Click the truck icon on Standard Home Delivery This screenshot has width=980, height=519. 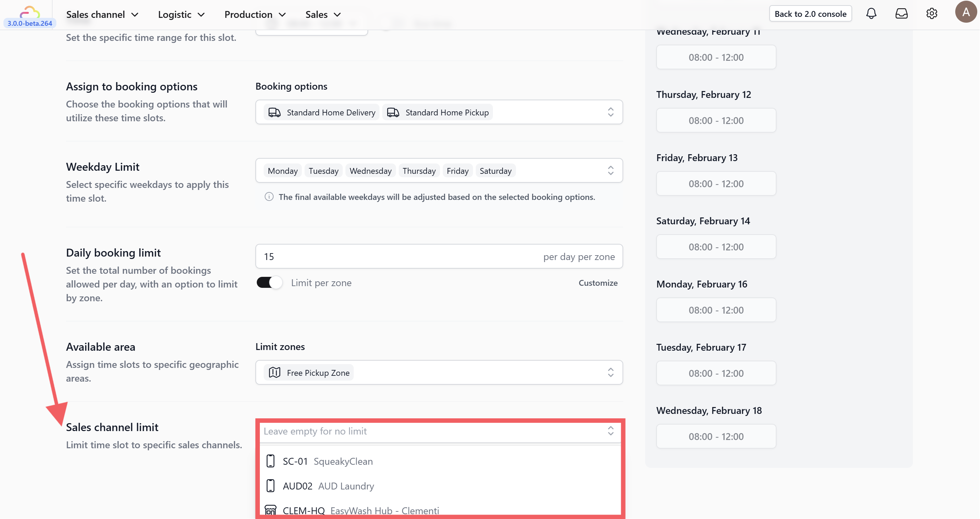tap(274, 113)
